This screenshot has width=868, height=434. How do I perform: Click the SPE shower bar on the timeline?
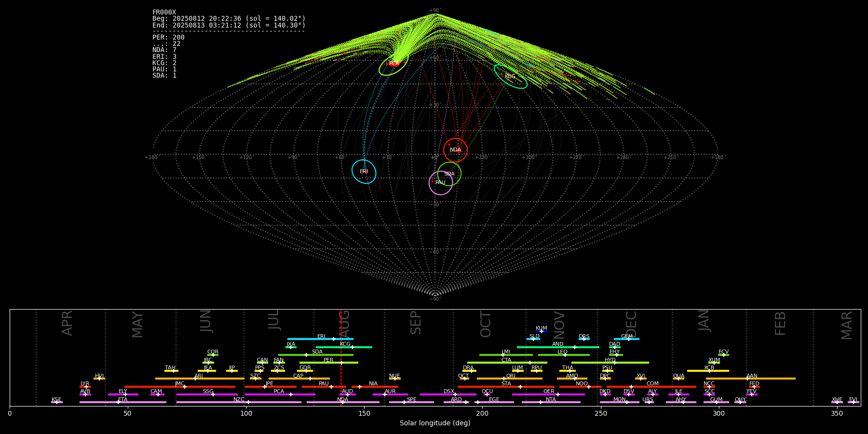[x=411, y=402]
